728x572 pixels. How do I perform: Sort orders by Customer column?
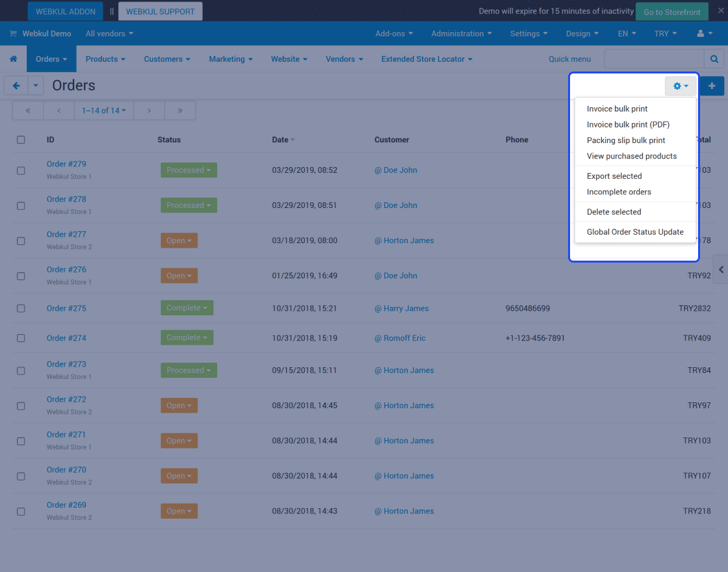tap(392, 140)
